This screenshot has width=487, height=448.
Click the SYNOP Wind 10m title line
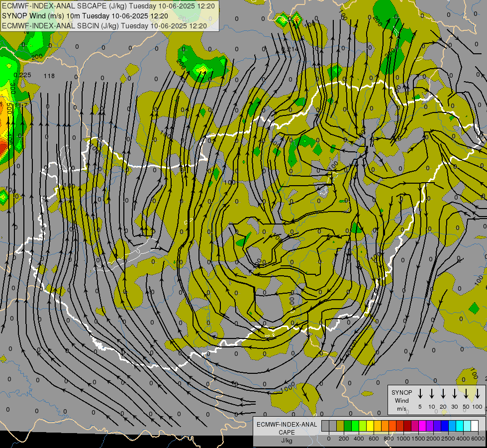(85, 16)
